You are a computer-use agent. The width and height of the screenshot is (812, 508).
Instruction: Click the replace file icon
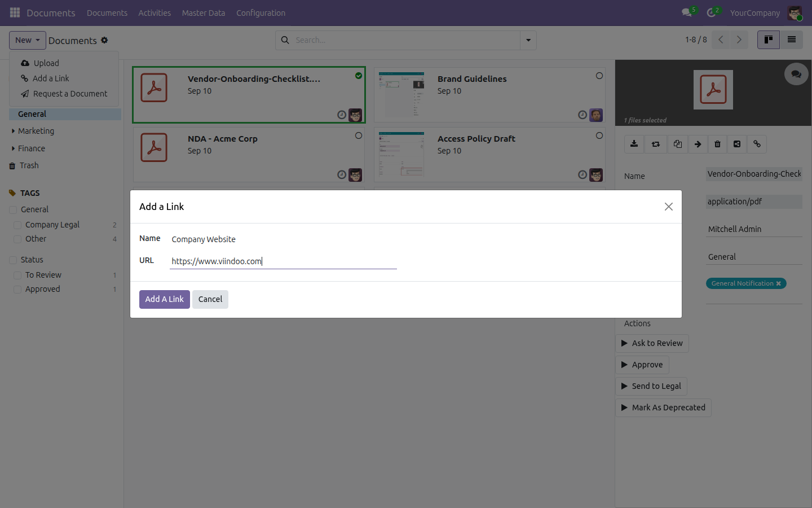click(x=656, y=144)
